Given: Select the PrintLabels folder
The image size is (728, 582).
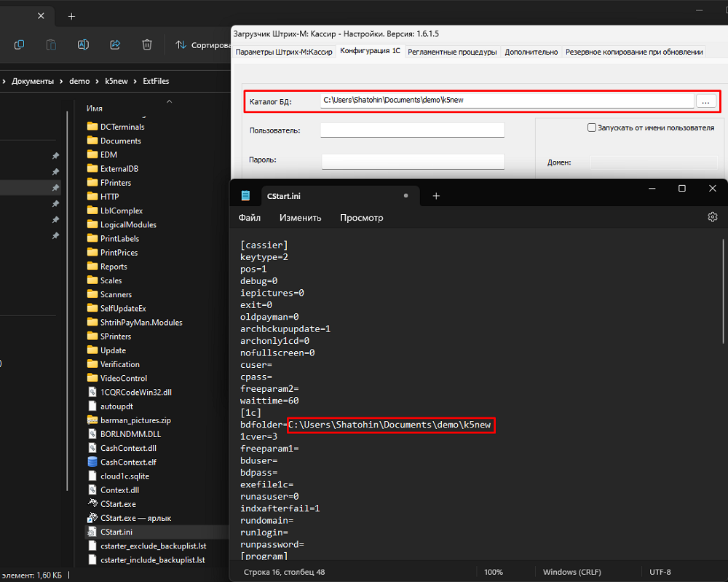Looking at the screenshot, I should [114, 238].
